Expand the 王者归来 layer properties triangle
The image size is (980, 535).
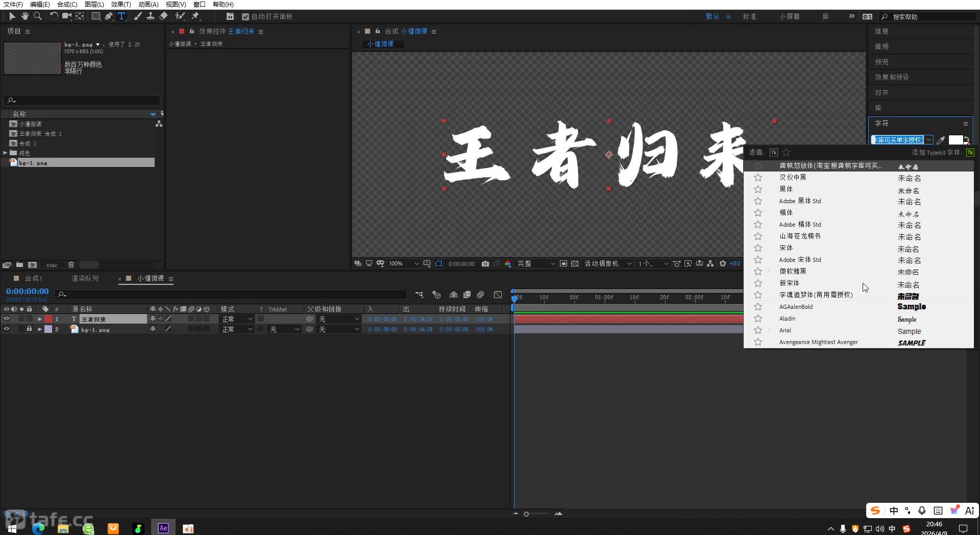(x=40, y=319)
